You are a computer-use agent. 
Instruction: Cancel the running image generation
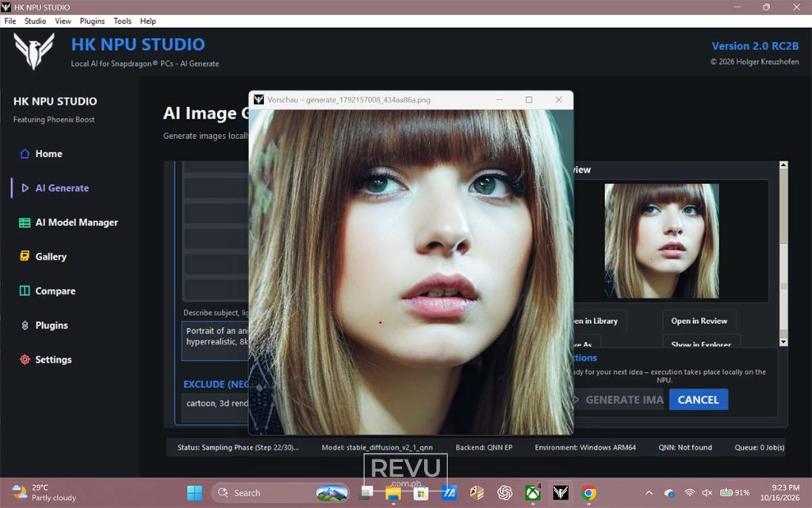tap(698, 400)
